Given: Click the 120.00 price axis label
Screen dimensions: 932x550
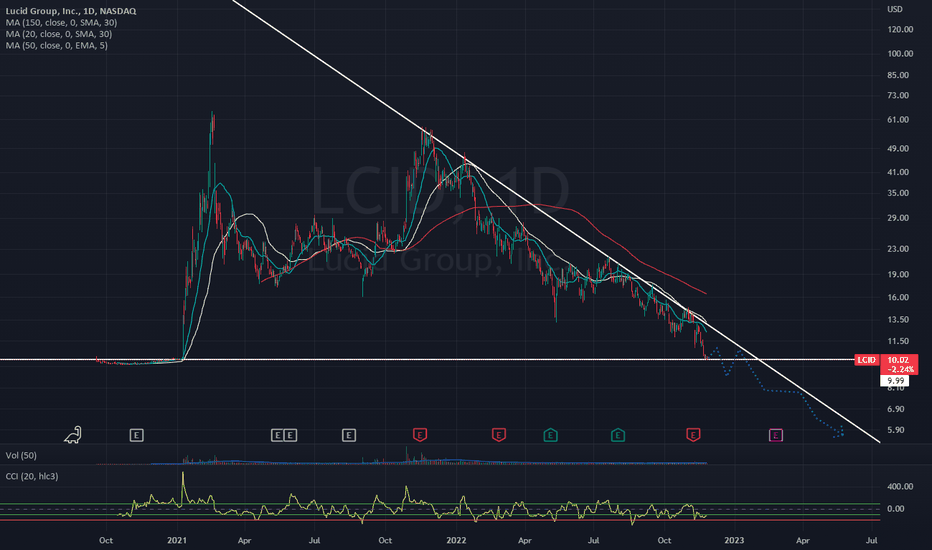Looking at the screenshot, I should click(x=900, y=29).
